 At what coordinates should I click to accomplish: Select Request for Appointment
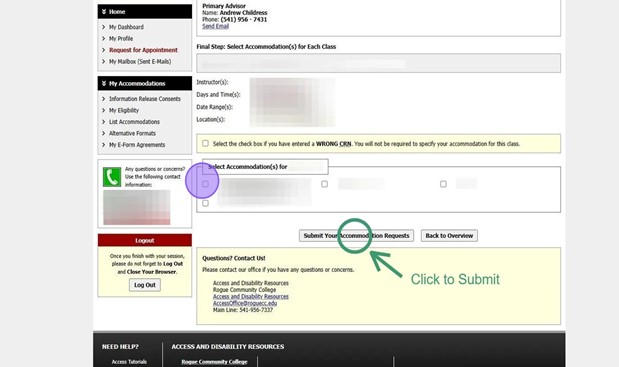click(x=143, y=50)
